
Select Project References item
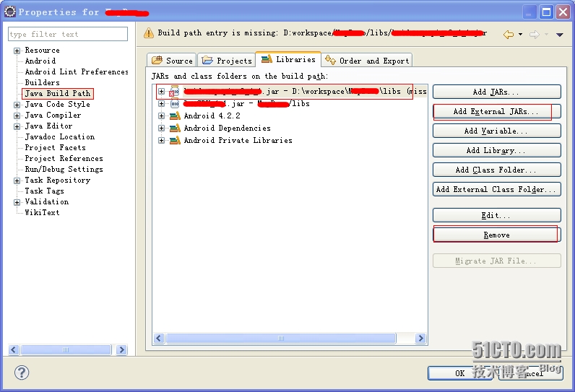pyautogui.click(x=64, y=158)
